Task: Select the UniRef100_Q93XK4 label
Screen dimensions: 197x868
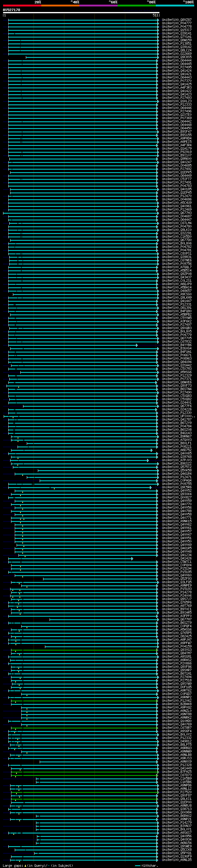Action: pyautogui.click(x=177, y=494)
